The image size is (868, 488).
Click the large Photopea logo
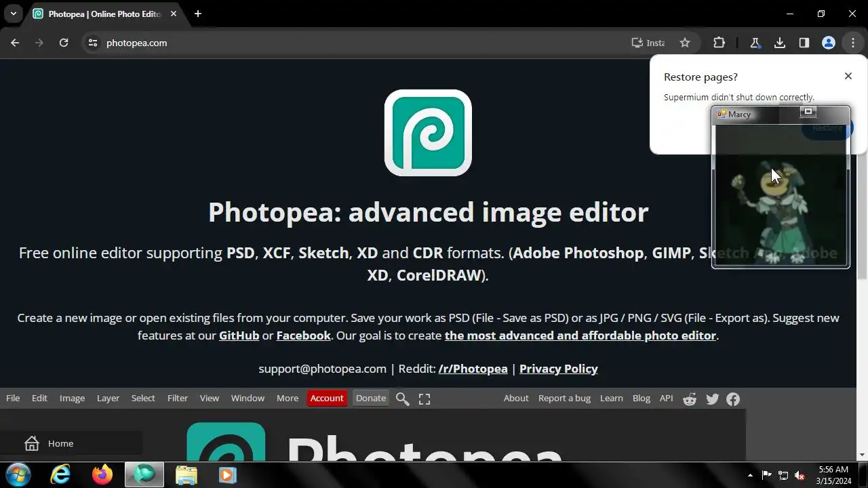tap(428, 133)
